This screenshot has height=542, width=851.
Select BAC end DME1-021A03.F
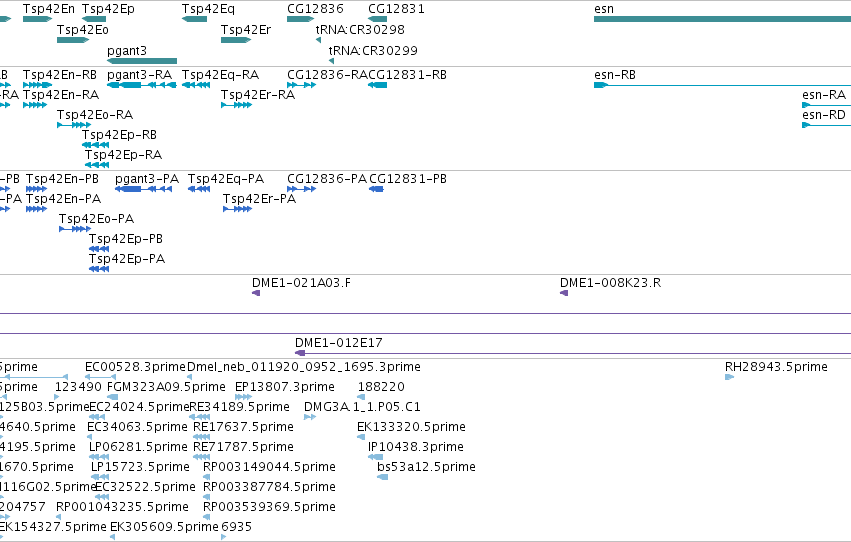coord(256,294)
